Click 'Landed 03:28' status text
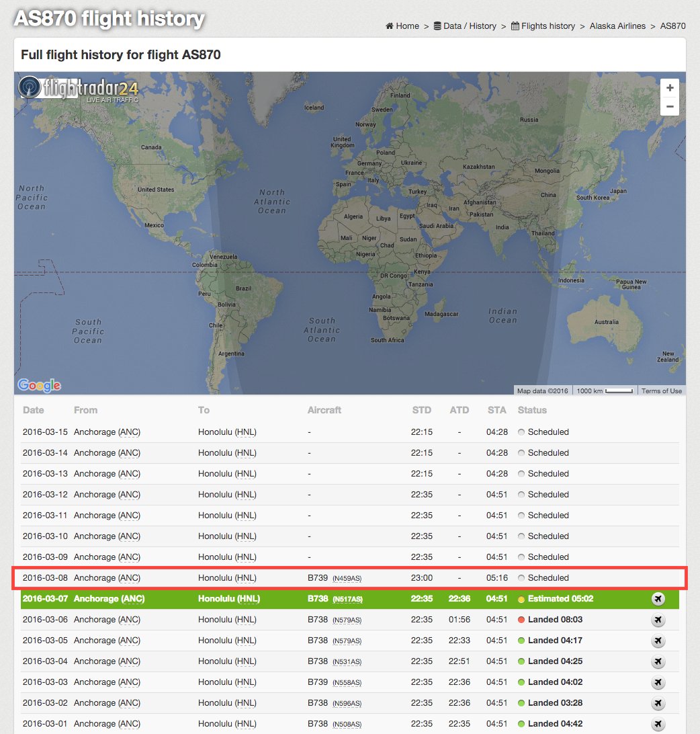The image size is (700, 734). [x=555, y=703]
